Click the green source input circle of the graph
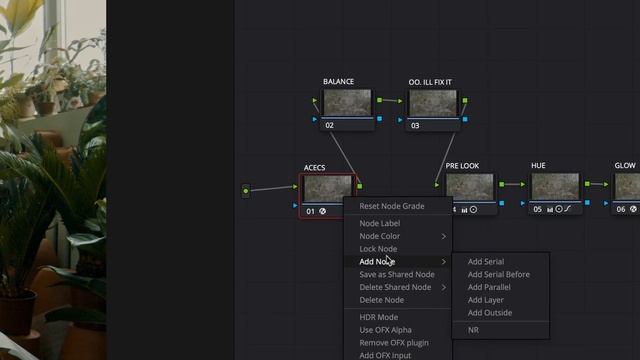This screenshot has width=640, height=360. [246, 191]
